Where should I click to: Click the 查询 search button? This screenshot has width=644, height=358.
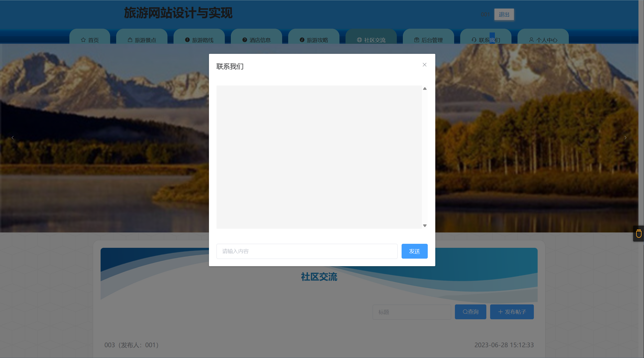coord(470,312)
